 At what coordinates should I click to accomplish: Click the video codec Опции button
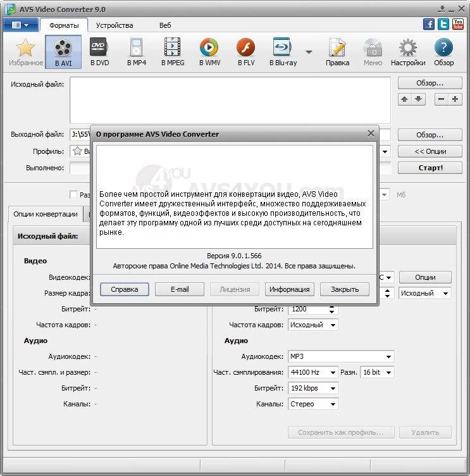[x=425, y=277]
